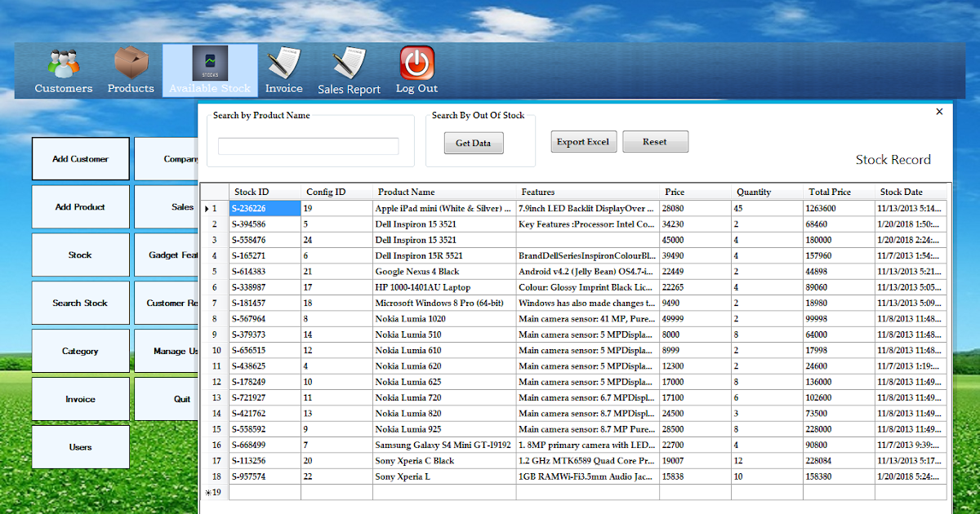Viewport: 980px width, 514px height.
Task: Click the Category button
Action: click(x=80, y=352)
